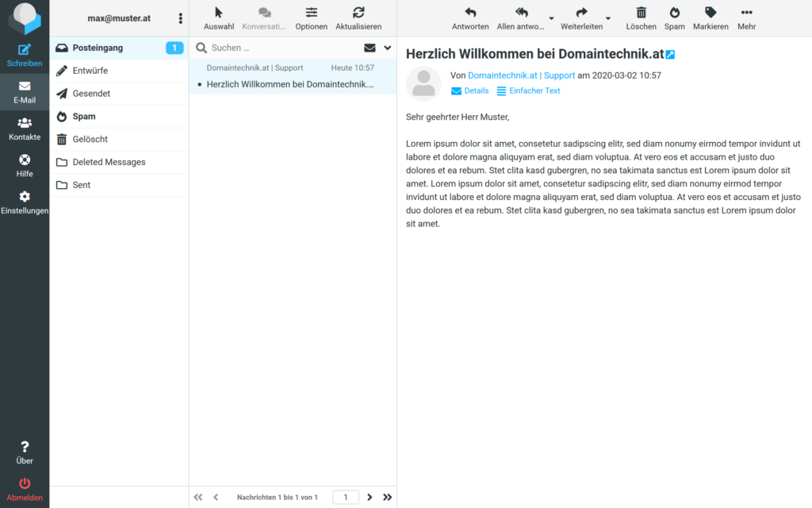
Task: Open the Hilfe page
Action: 24,160
